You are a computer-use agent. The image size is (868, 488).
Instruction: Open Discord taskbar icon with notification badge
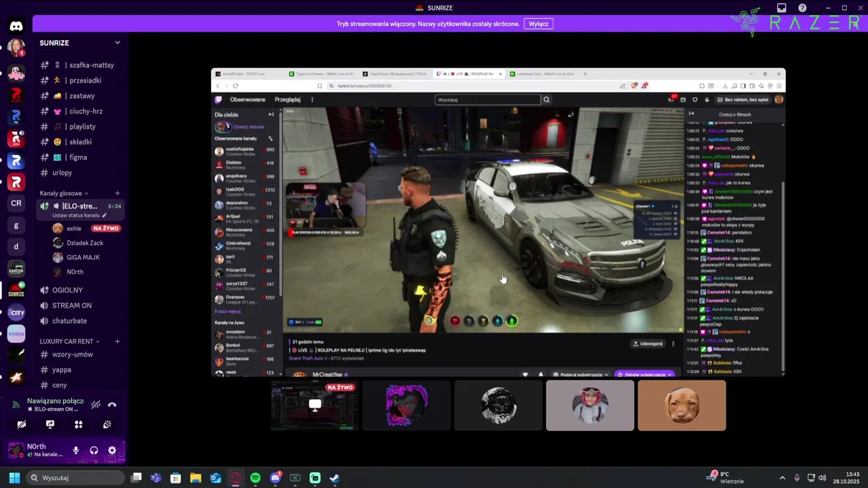click(x=275, y=478)
